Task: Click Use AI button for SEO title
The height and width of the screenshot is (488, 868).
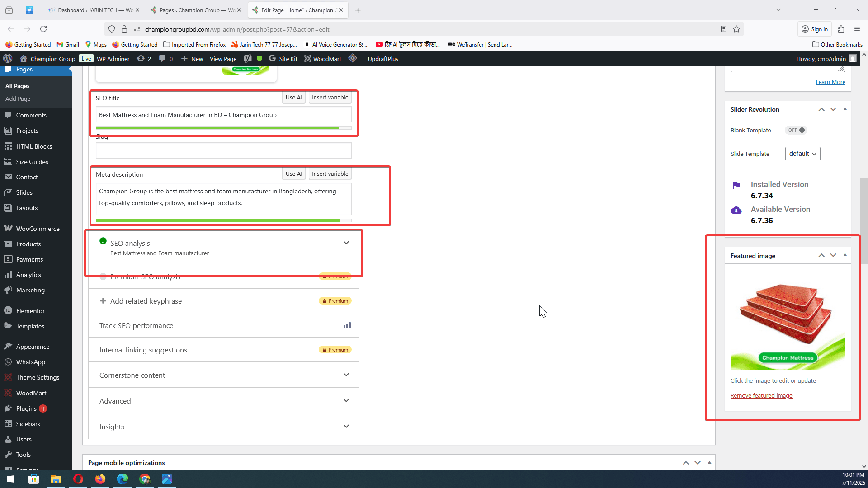Action: (294, 98)
